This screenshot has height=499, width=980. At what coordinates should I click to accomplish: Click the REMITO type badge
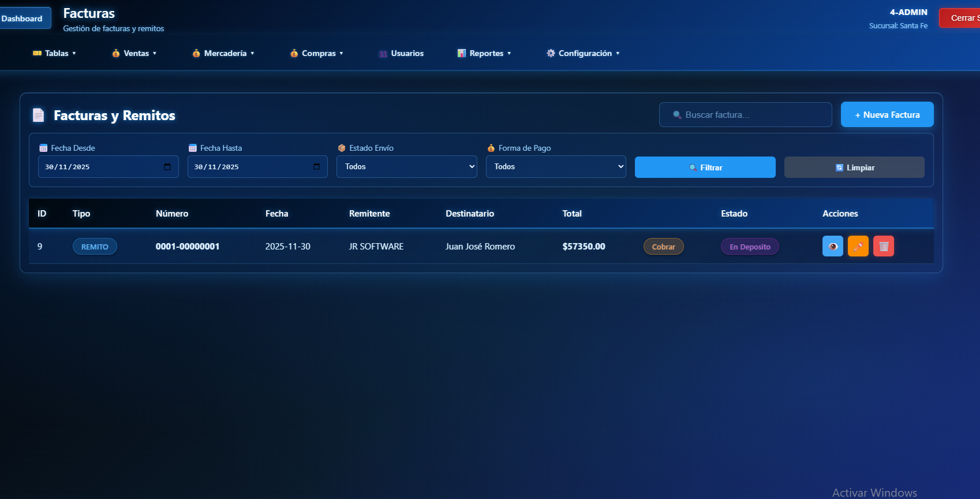95,247
